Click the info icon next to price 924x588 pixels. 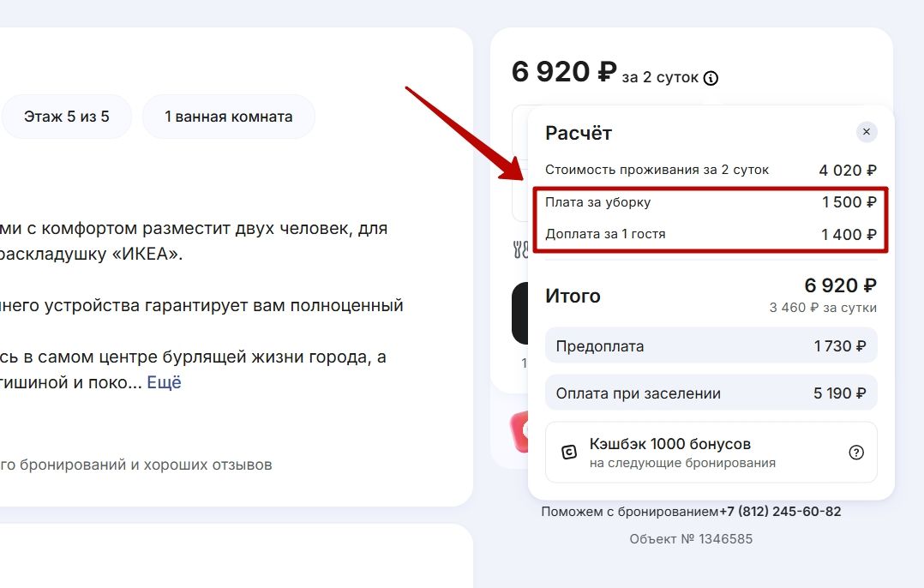click(711, 78)
